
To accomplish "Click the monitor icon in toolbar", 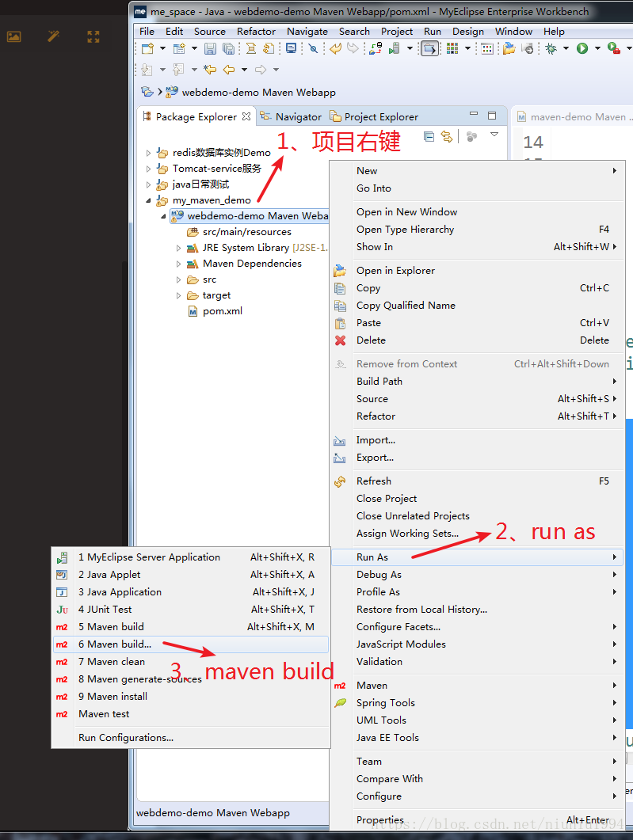I will pyautogui.click(x=291, y=49).
